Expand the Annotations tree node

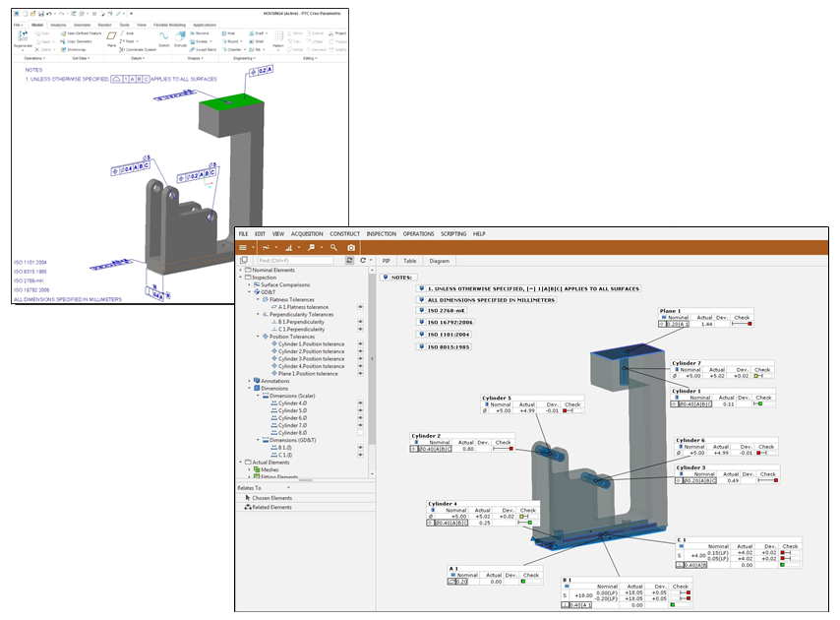coord(249,381)
